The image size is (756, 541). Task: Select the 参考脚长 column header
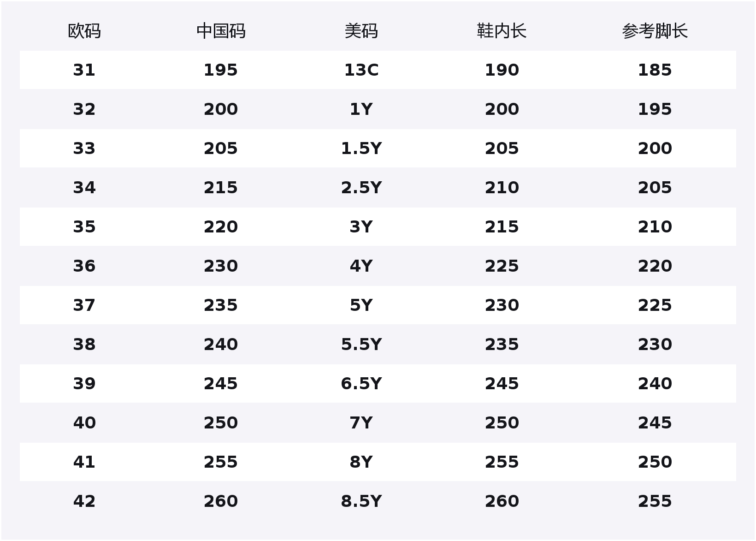(x=655, y=31)
